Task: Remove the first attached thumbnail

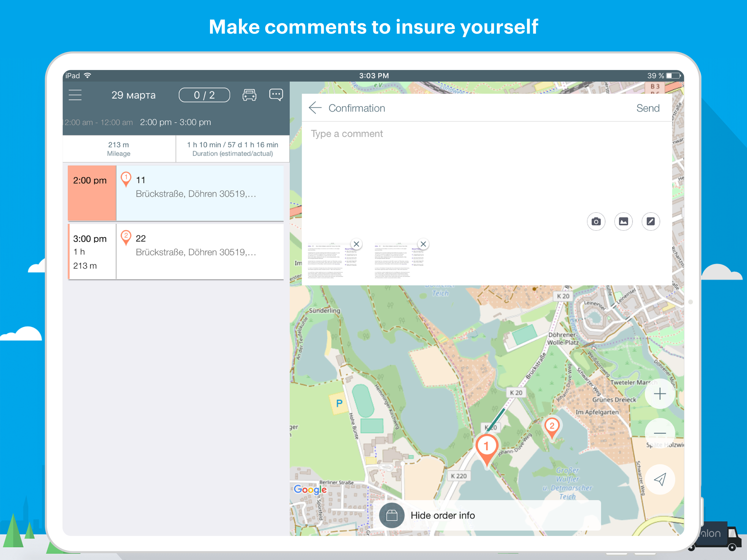Action: [356, 244]
